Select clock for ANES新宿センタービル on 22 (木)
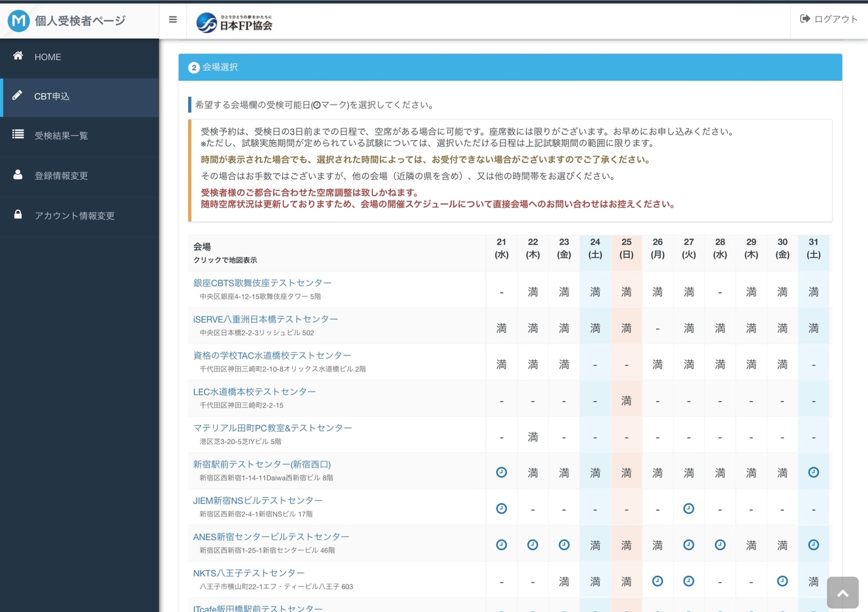The width and height of the screenshot is (868, 612). coord(533,545)
